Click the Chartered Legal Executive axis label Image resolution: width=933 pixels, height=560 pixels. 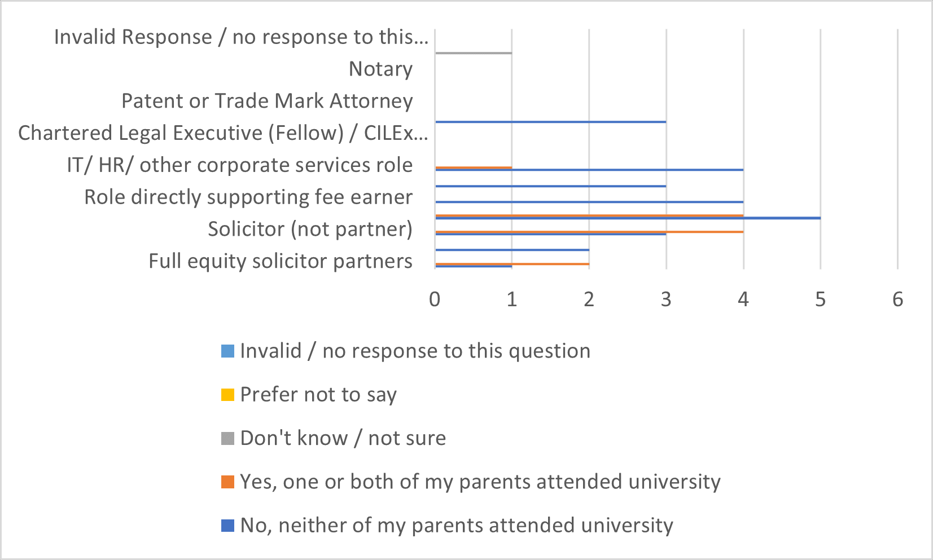click(223, 133)
